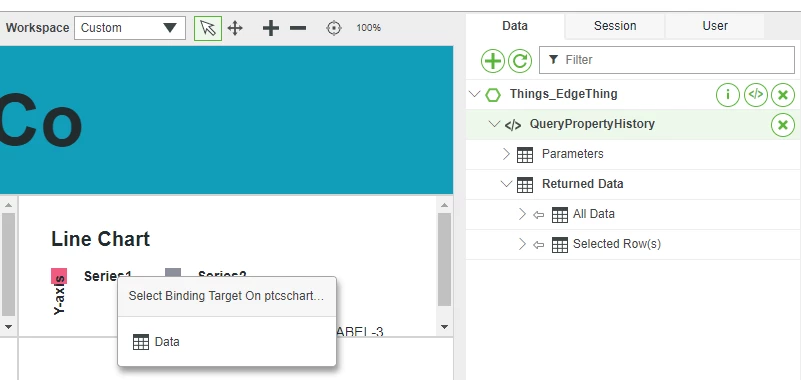
Task: Collapse the QueryPropertyHistory service
Action: pyautogui.click(x=494, y=124)
